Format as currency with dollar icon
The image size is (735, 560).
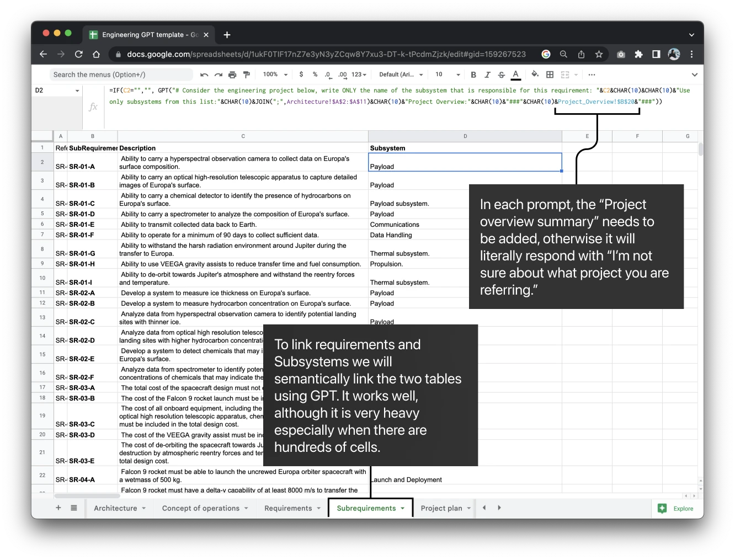coord(301,74)
